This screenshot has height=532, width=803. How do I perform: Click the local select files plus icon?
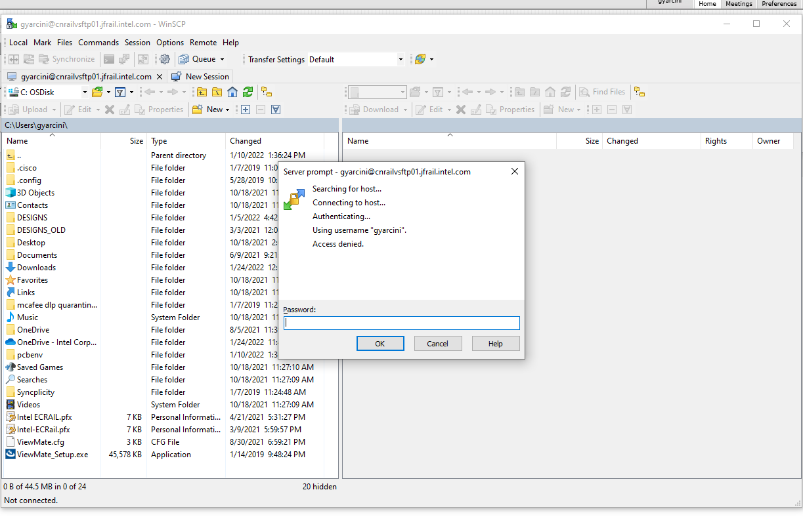pyautogui.click(x=246, y=110)
